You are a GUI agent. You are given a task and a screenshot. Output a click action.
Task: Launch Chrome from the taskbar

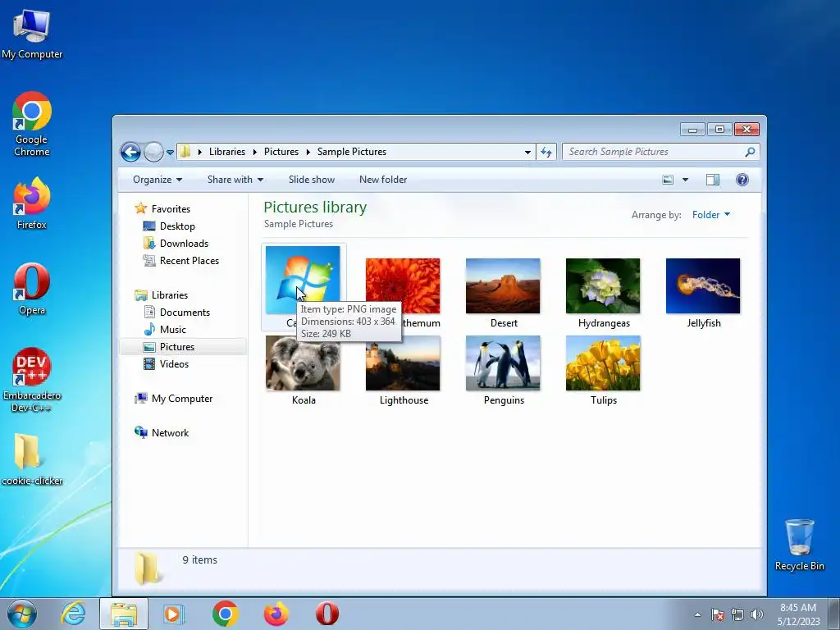(225, 614)
